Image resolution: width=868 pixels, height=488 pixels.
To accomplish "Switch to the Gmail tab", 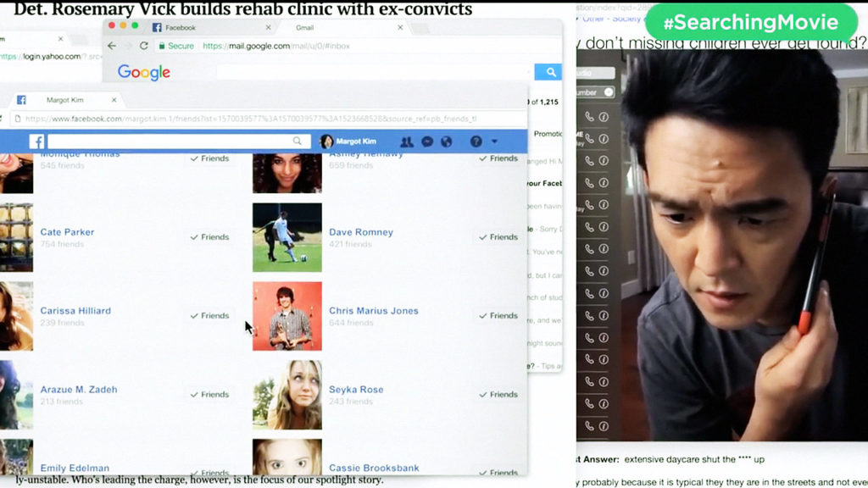I will click(x=305, y=28).
